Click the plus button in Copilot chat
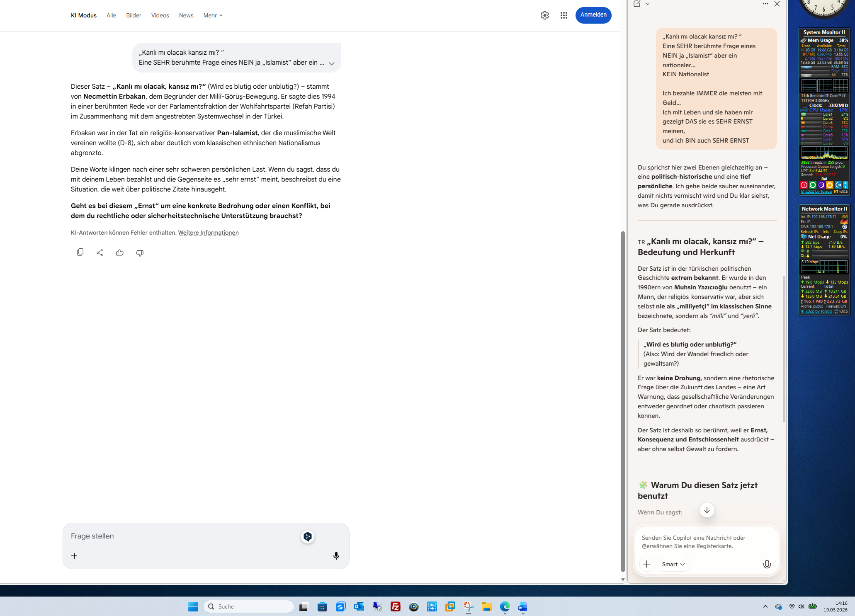 [x=646, y=564]
